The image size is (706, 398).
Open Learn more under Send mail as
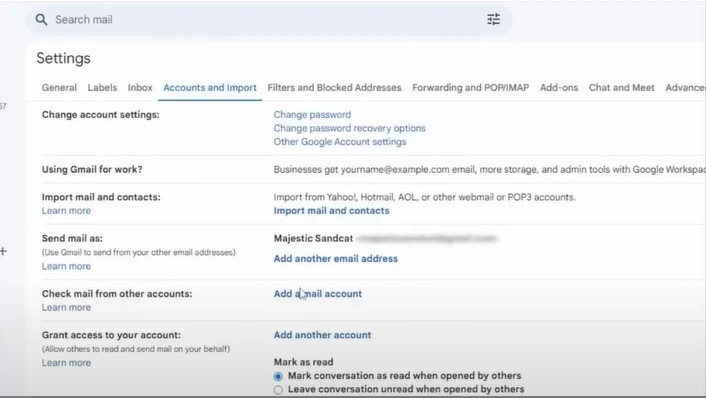[66, 266]
